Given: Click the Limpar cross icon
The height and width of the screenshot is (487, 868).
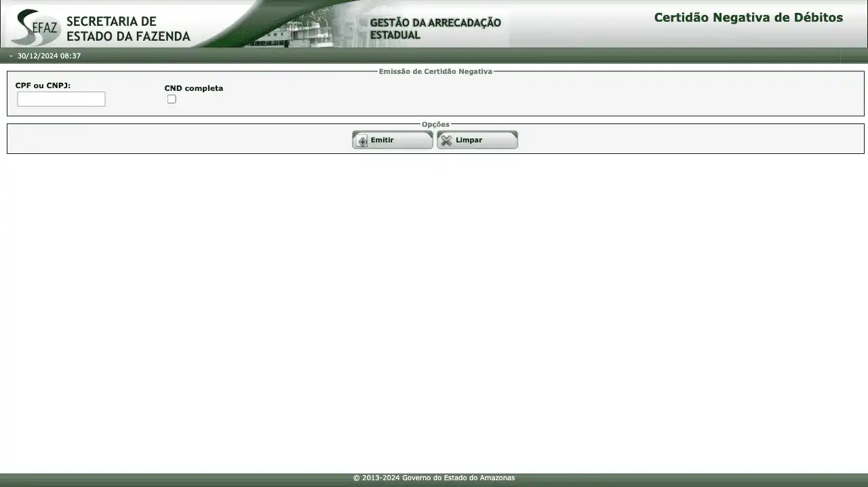Looking at the screenshot, I should pyautogui.click(x=446, y=140).
